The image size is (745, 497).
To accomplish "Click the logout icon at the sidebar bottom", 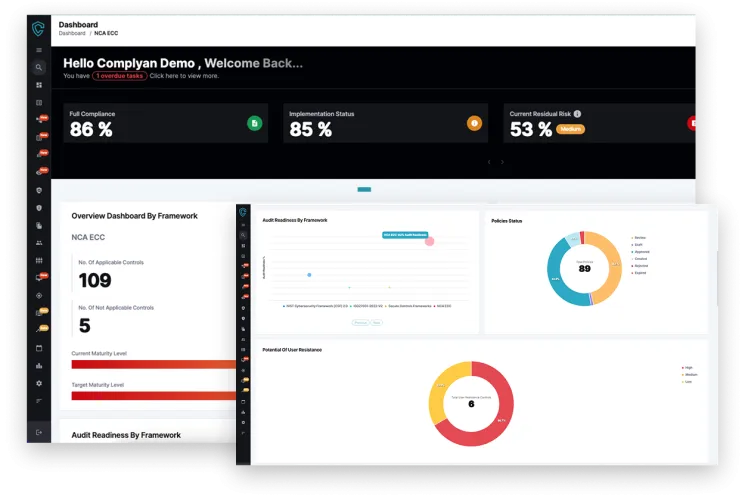I will click(39, 432).
